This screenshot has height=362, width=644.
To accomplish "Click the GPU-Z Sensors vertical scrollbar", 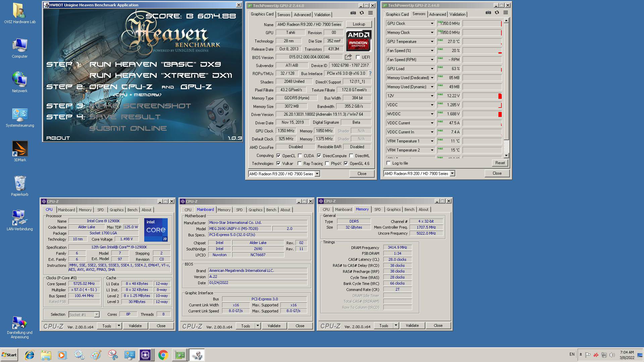I will (506, 88).
